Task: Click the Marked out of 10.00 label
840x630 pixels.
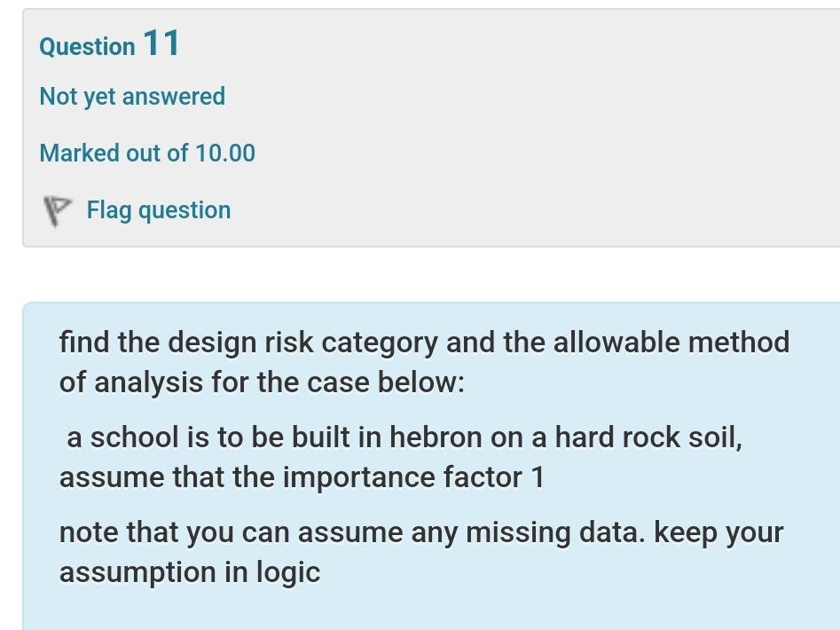Action: coord(146,153)
